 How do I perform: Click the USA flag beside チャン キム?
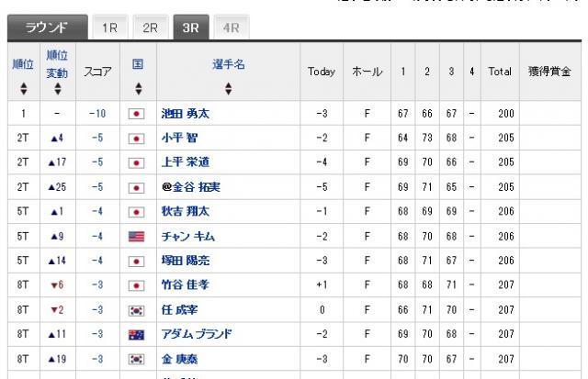click(x=136, y=237)
